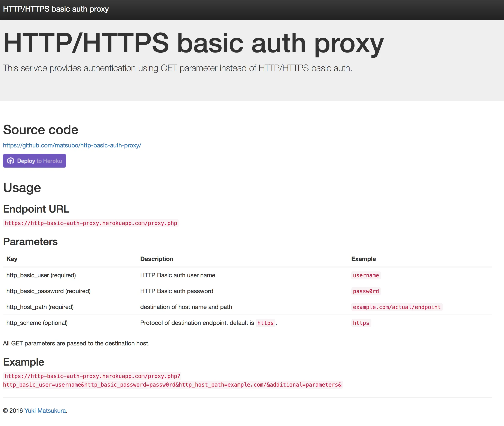Click the http_scheme (optional) table cell
Image resolution: width=504 pixels, height=426 pixels.
click(37, 323)
